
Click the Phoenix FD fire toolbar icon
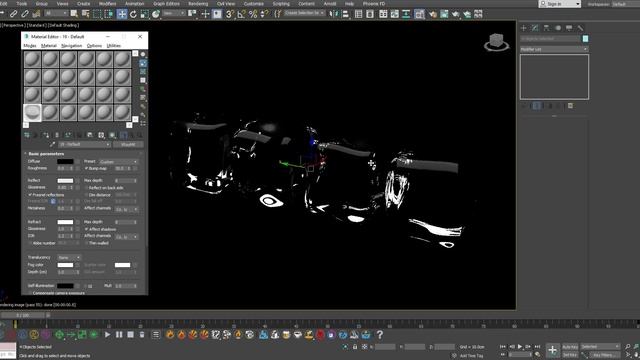coord(170,335)
